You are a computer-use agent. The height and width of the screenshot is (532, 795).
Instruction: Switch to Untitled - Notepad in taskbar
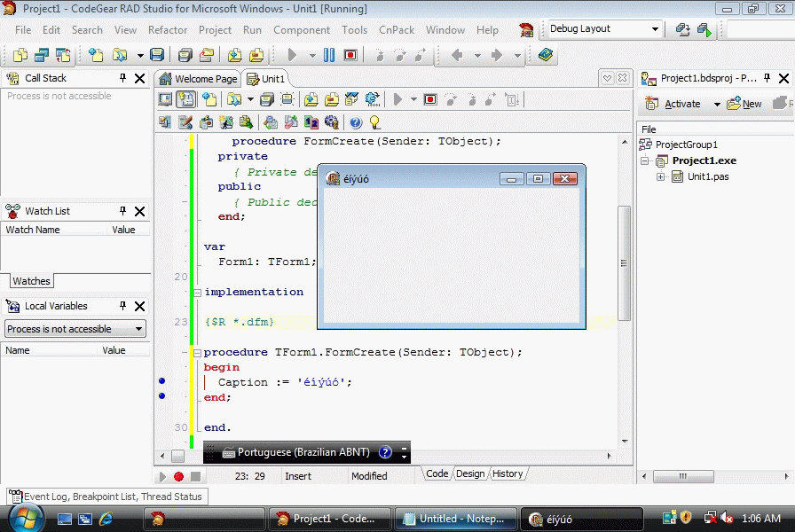tap(454, 519)
